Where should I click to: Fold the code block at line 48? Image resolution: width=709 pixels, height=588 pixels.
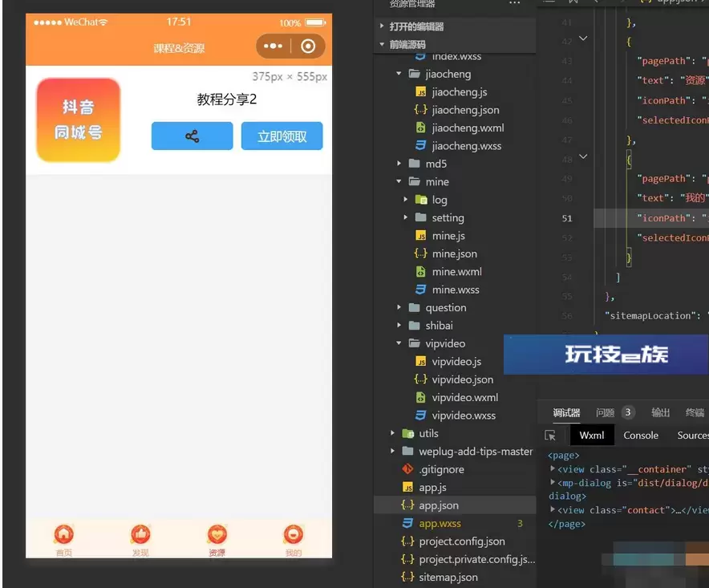pos(583,156)
